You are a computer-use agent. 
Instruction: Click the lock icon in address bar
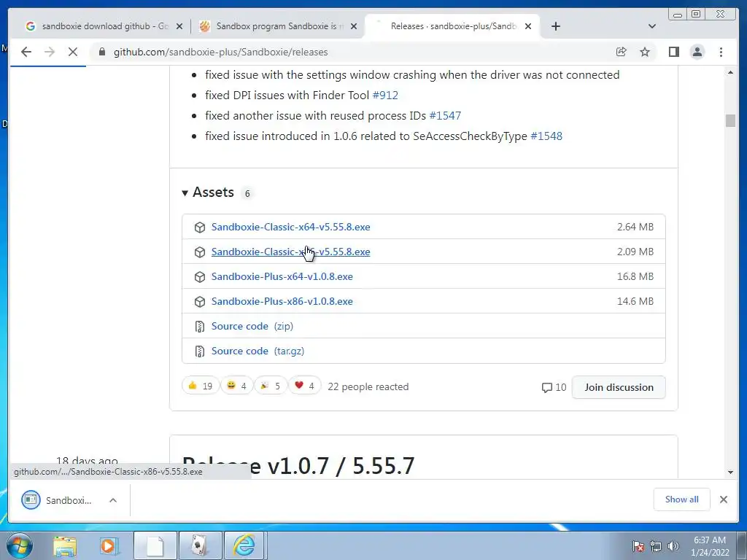pos(101,52)
